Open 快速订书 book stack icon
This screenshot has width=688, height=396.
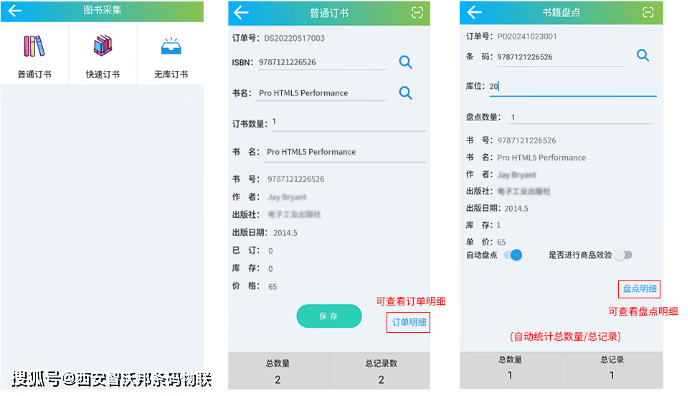103,46
